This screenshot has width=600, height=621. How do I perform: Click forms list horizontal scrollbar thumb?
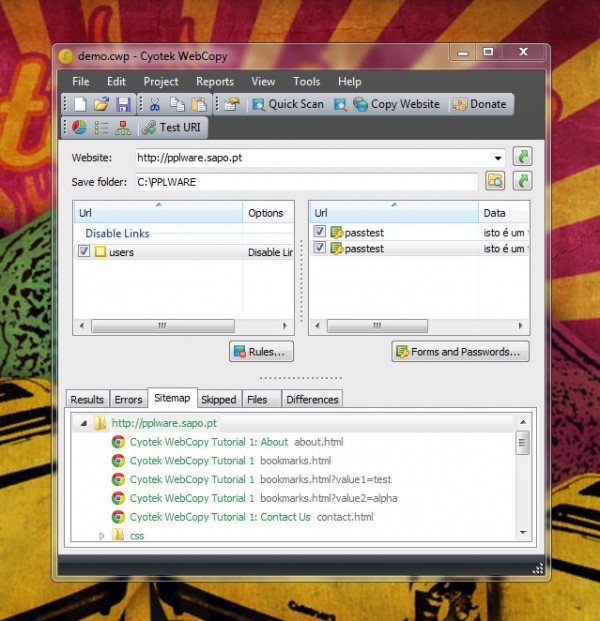click(377, 326)
